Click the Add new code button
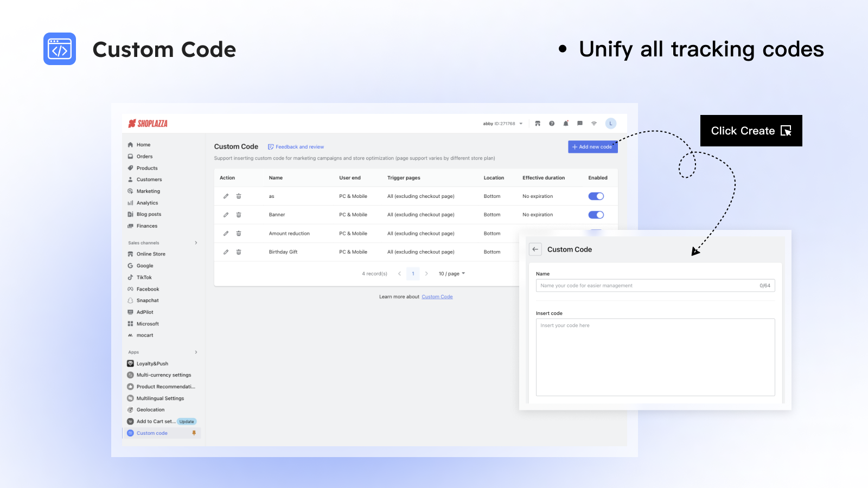 click(592, 146)
